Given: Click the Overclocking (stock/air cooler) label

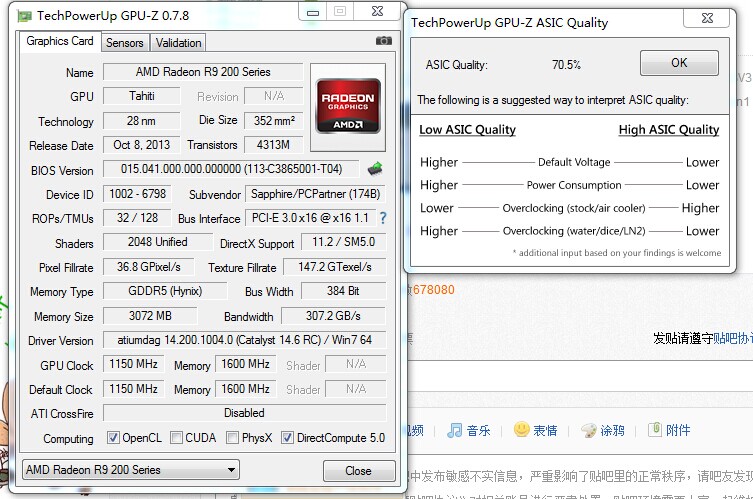Looking at the screenshot, I should pos(574,208).
